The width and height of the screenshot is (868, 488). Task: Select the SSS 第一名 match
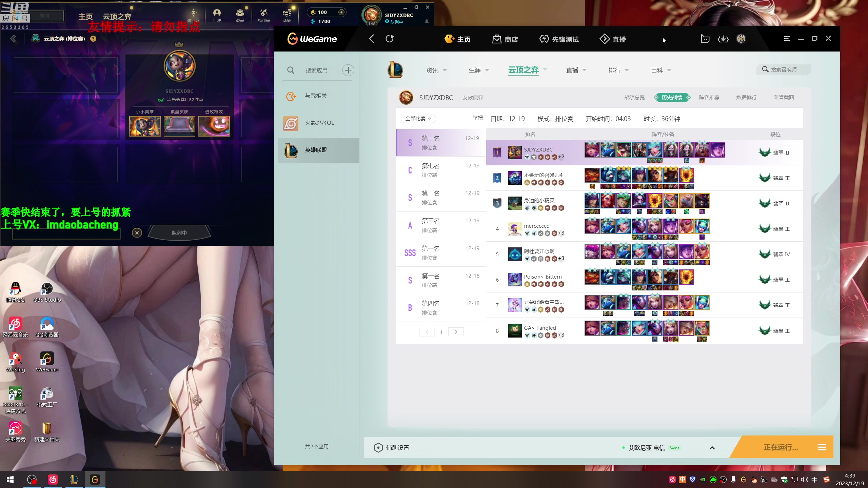pos(441,253)
